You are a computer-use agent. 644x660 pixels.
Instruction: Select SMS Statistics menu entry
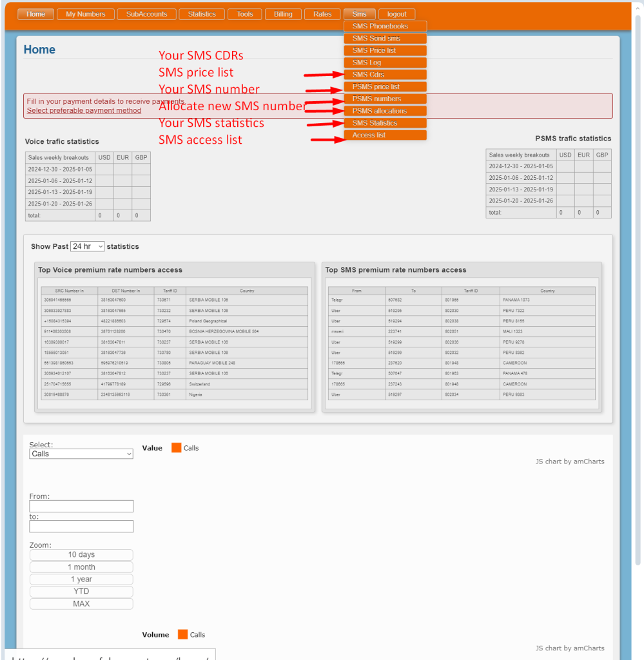coord(385,123)
